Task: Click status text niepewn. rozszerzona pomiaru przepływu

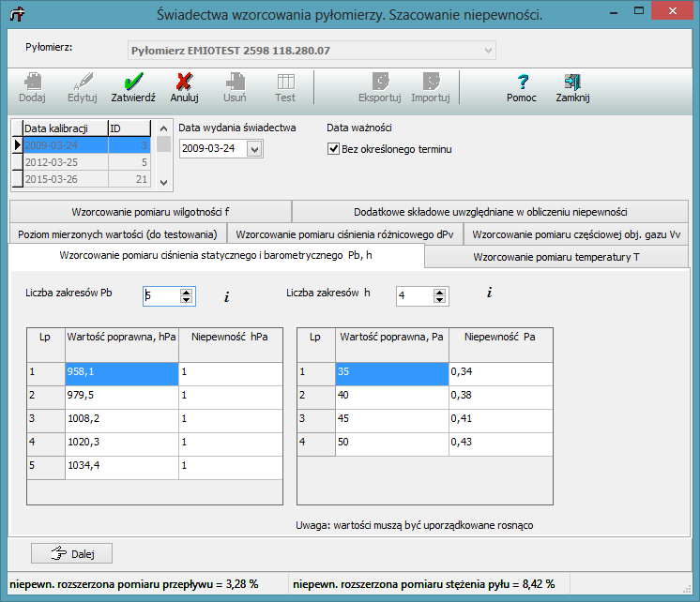Action: coord(134,584)
